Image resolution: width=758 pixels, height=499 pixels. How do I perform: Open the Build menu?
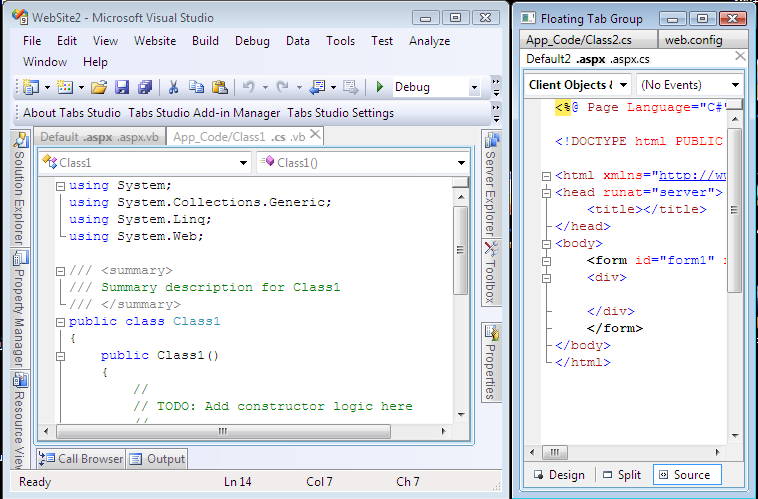coord(205,41)
